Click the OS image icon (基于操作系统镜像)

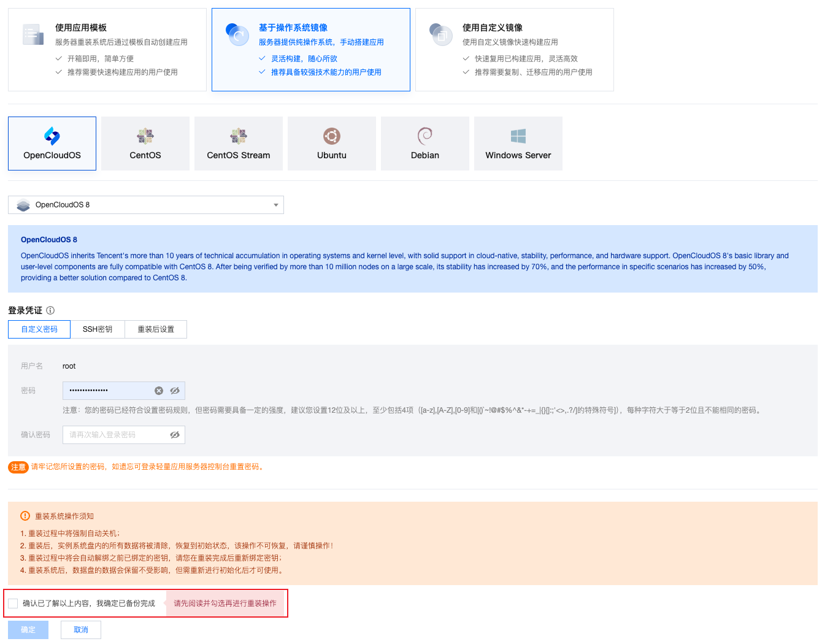pos(237,34)
